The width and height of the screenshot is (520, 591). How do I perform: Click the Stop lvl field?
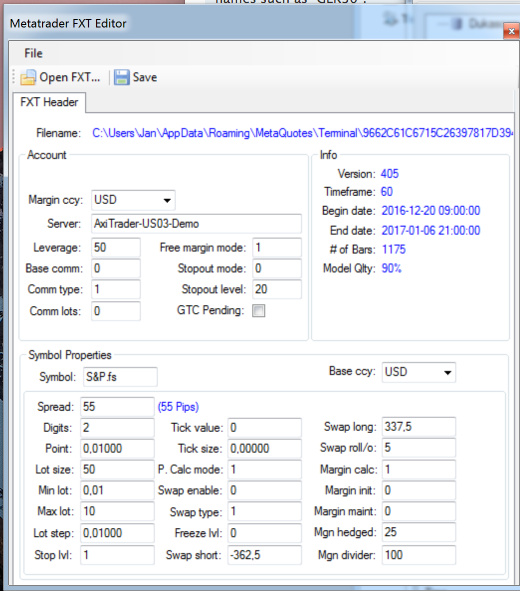coord(117,555)
